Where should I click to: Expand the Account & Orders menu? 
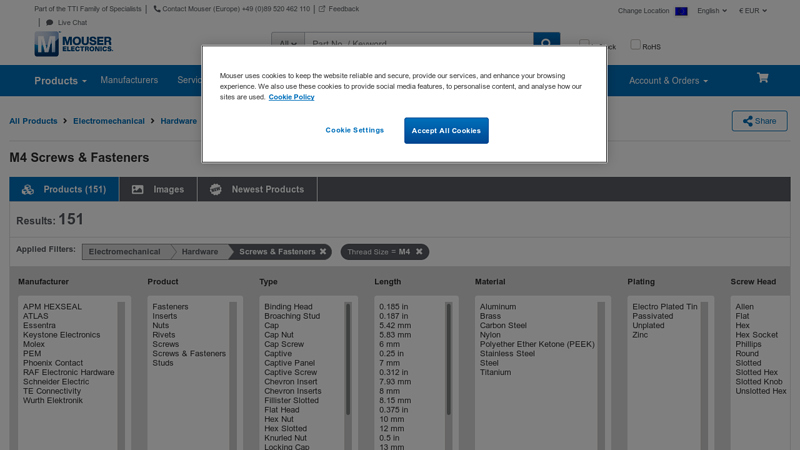pos(668,81)
